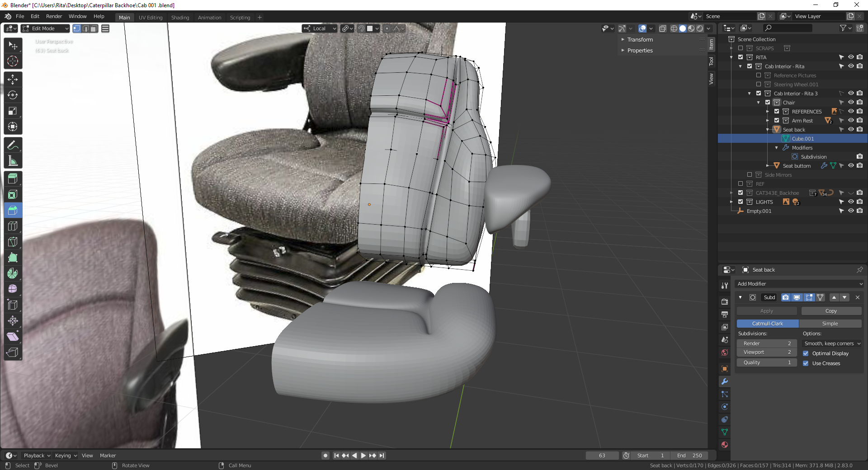Image resolution: width=868 pixels, height=470 pixels.
Task: Jump to the animation start frame
Action: (x=336, y=456)
